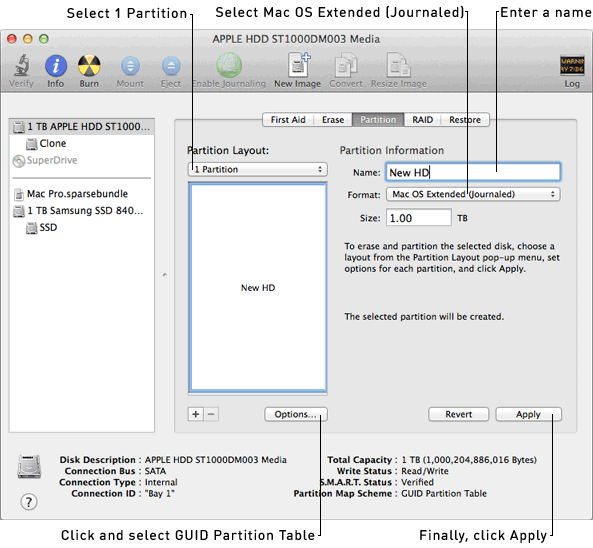Open the Info toolbar icon

coord(56,65)
